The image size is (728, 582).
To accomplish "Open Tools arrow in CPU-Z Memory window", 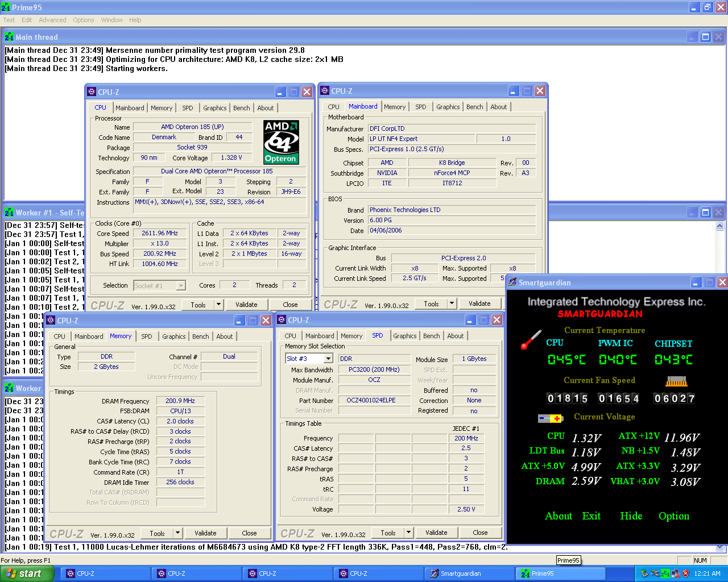I will [x=178, y=533].
